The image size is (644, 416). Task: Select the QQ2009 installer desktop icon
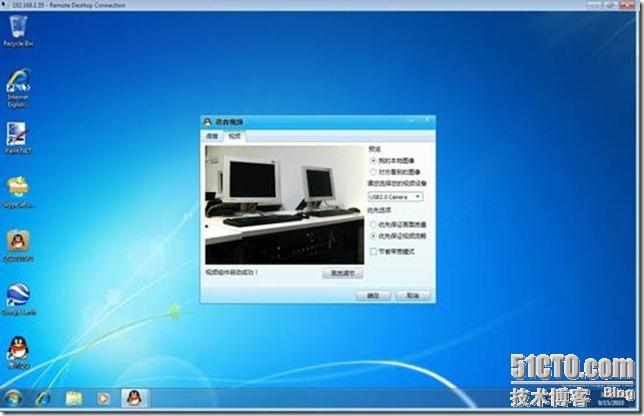(x=18, y=246)
